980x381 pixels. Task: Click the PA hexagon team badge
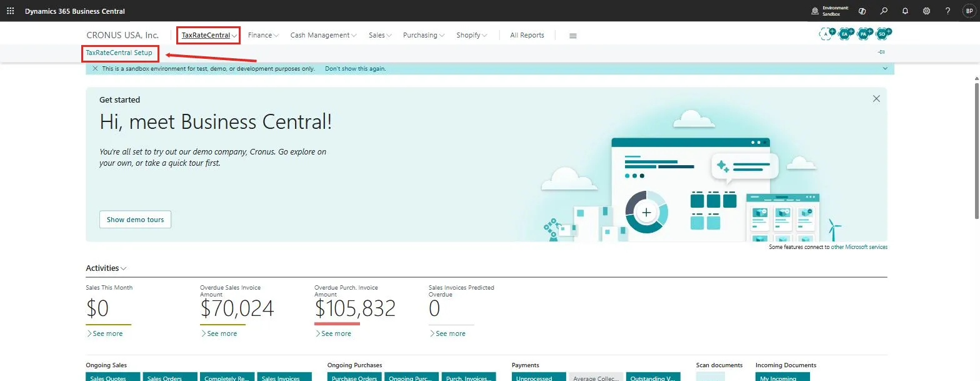tap(864, 34)
